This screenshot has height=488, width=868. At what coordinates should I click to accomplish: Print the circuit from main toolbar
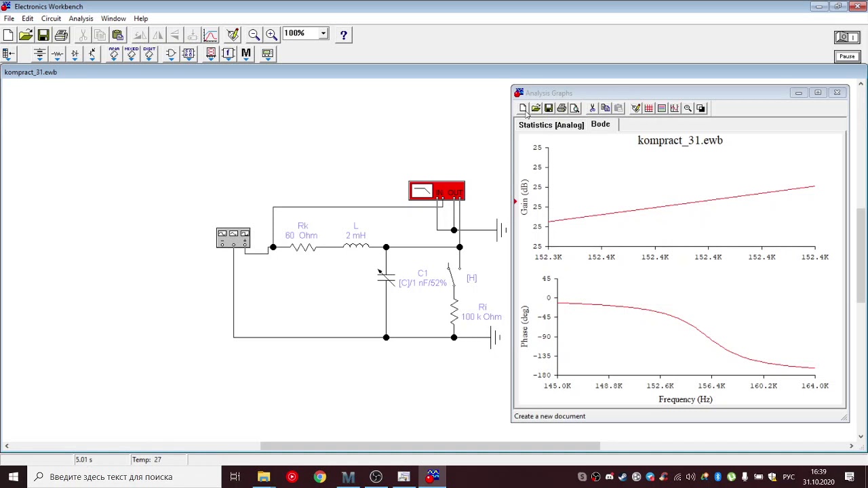tap(61, 35)
